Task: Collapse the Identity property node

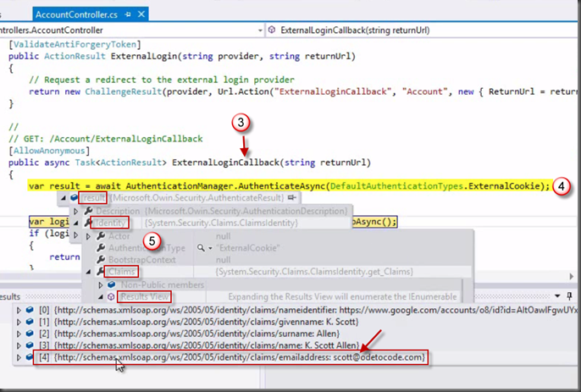Action: [x=76, y=223]
